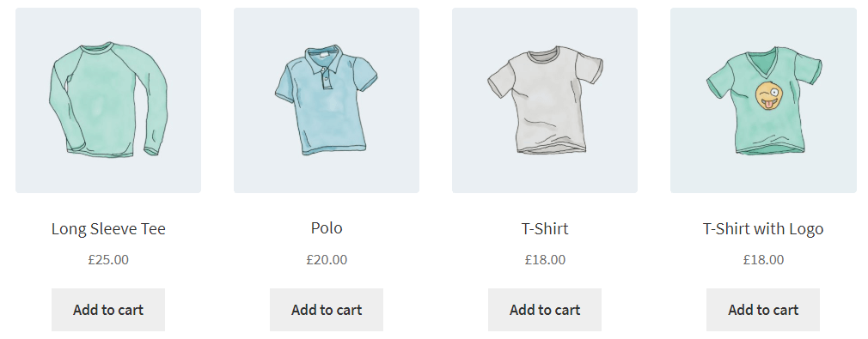
Task: Add the Long Sleeve Tee to cart
Action: pos(108,310)
